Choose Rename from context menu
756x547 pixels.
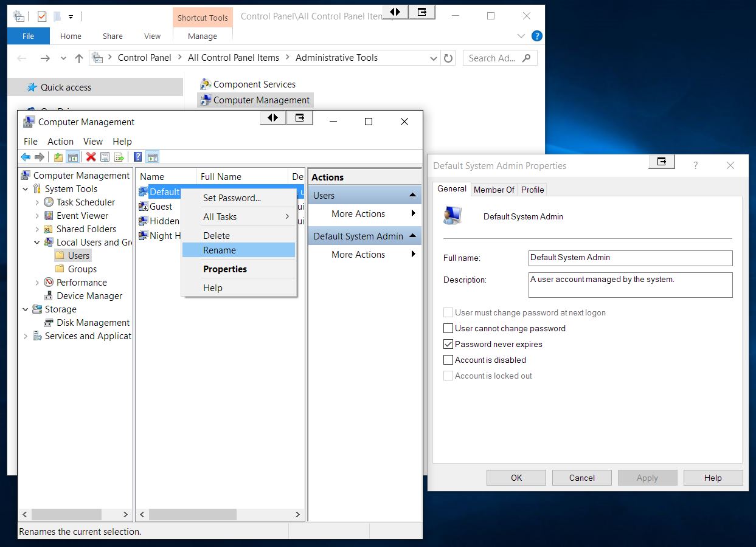tap(238, 250)
